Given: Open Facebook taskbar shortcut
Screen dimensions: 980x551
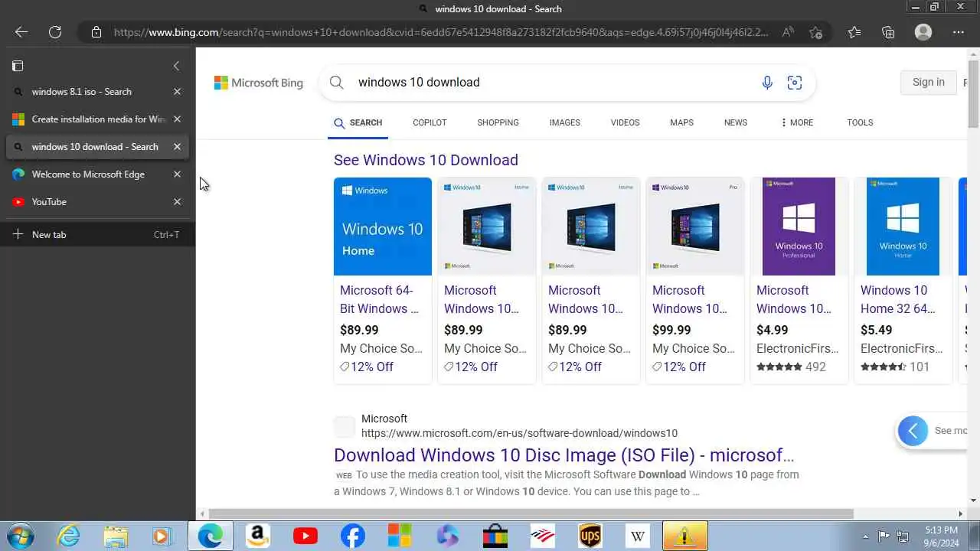Looking at the screenshot, I should click(x=353, y=536).
